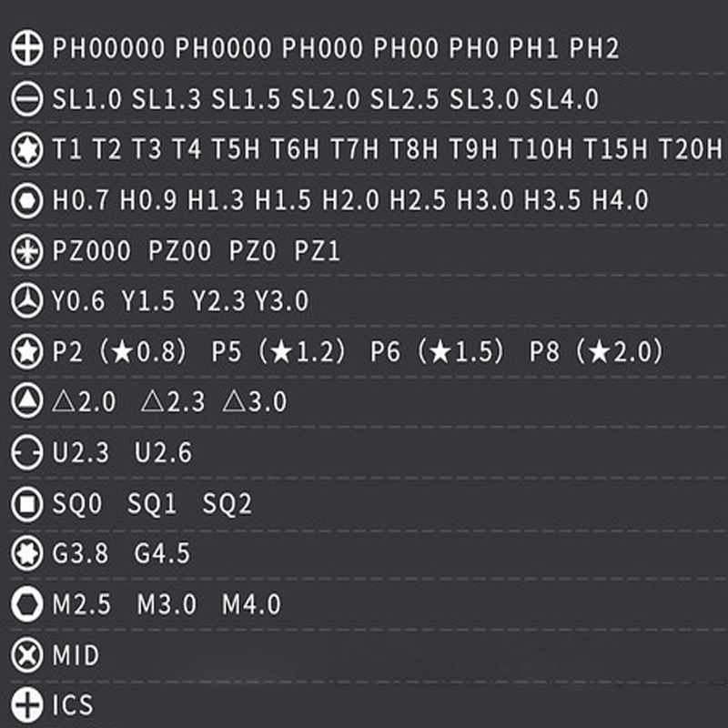The image size is (728, 728).
Task: Click the M-type hex socket icon
Action: coord(27,604)
